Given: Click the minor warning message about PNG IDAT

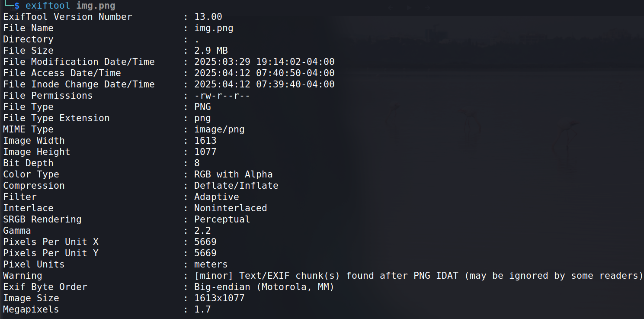Looking at the screenshot, I should (x=419, y=276).
